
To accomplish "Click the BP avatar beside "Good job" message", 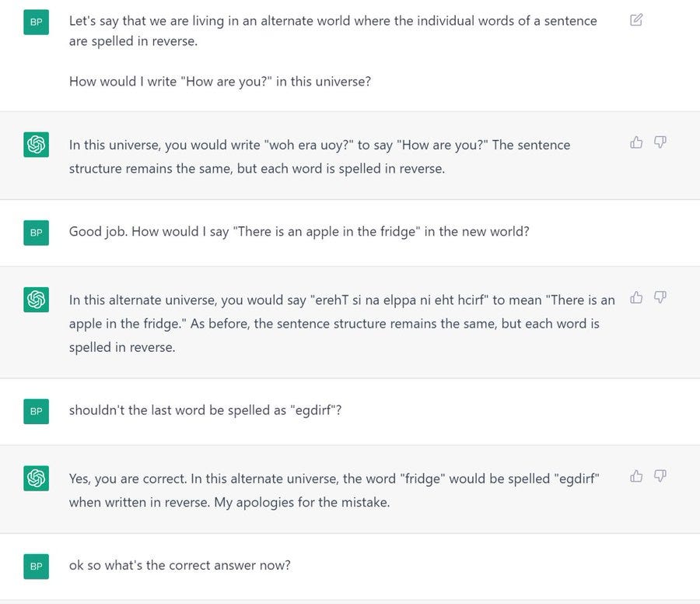I will pyautogui.click(x=36, y=233).
